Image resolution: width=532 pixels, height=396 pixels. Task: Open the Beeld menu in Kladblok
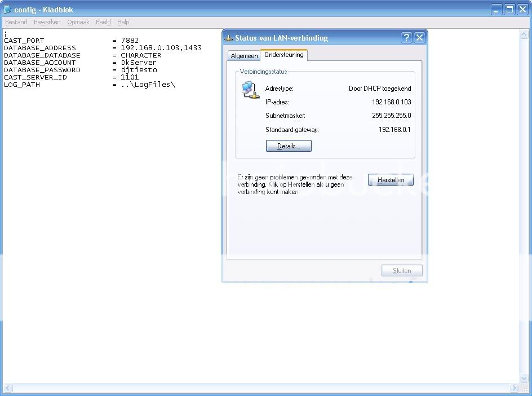(103, 22)
